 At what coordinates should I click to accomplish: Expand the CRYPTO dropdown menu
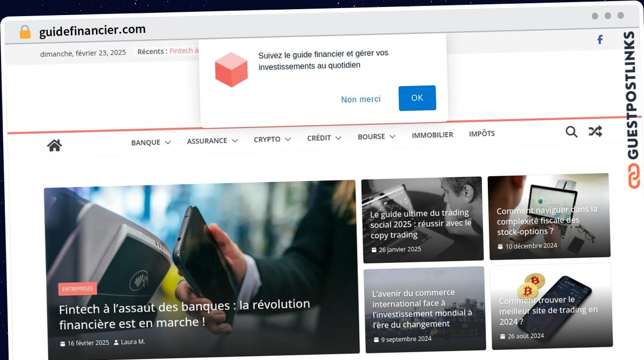272,139
